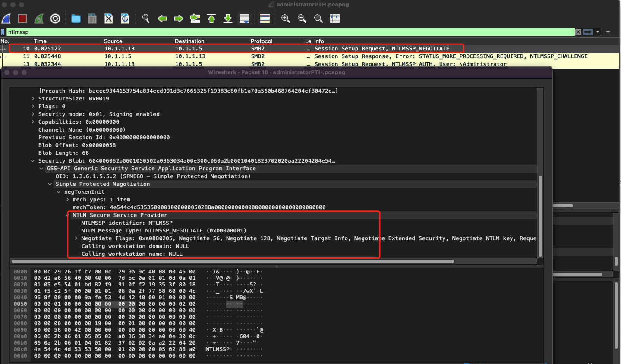Expand the mechTypes entry
Screen dimensions: 621x364
(x=67, y=200)
